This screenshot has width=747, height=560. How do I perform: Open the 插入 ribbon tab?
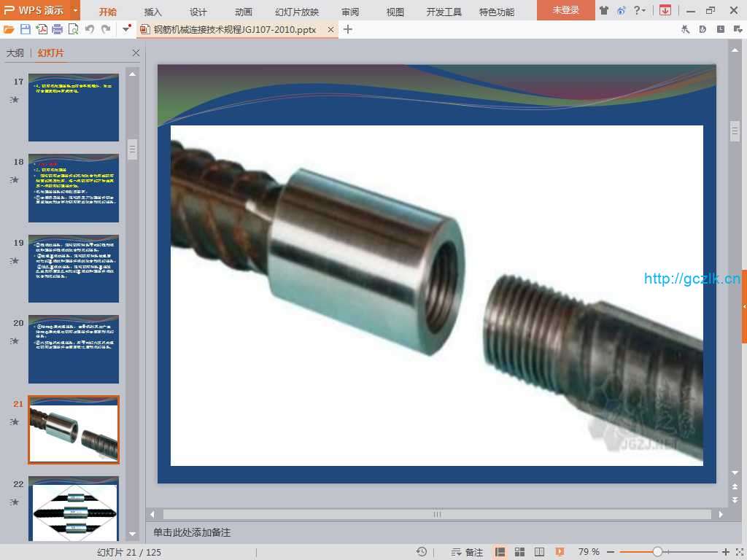coord(153,12)
